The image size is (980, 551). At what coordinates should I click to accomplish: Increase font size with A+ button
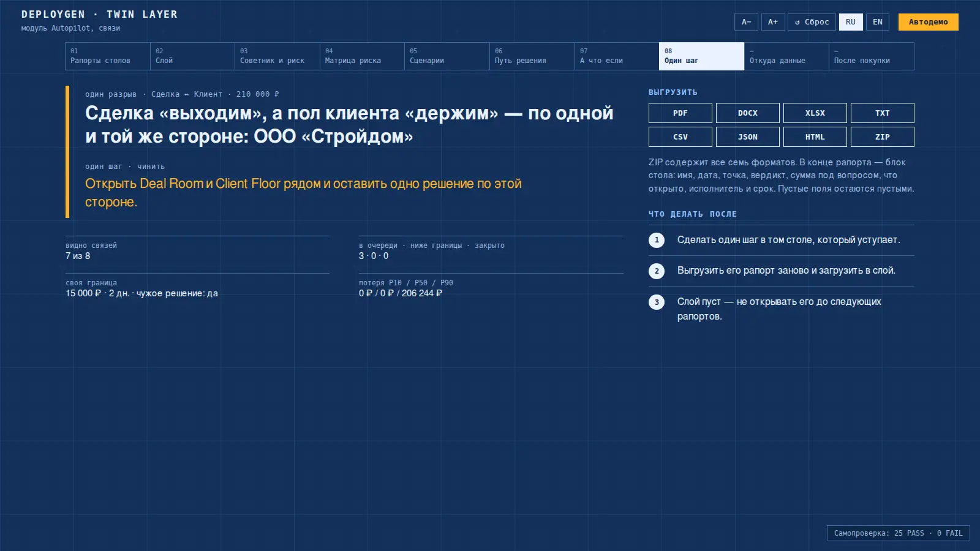coord(773,22)
